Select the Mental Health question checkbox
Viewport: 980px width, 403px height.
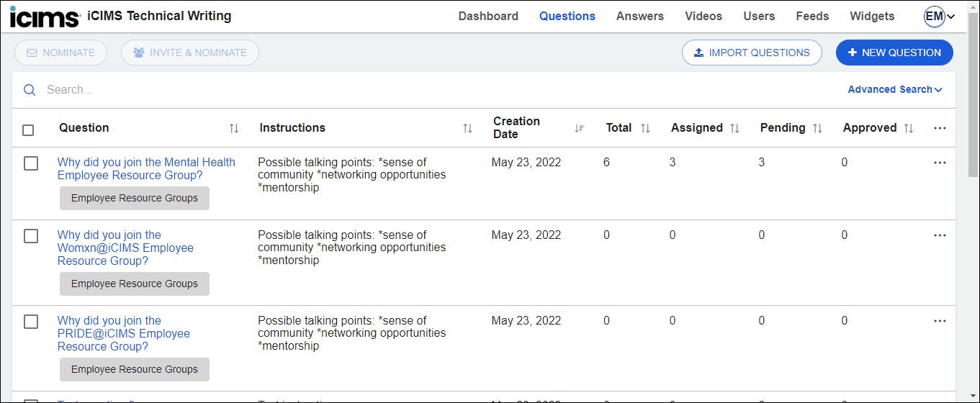[x=31, y=164]
